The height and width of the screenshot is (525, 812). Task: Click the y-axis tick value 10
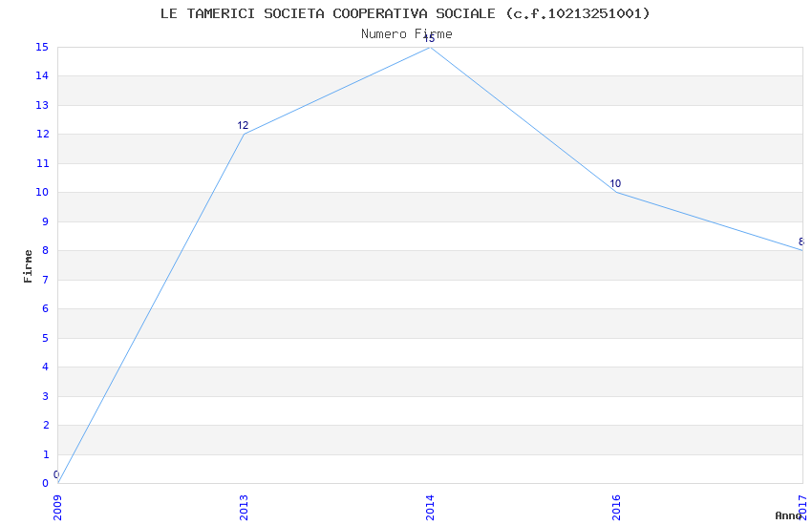[x=42, y=193]
